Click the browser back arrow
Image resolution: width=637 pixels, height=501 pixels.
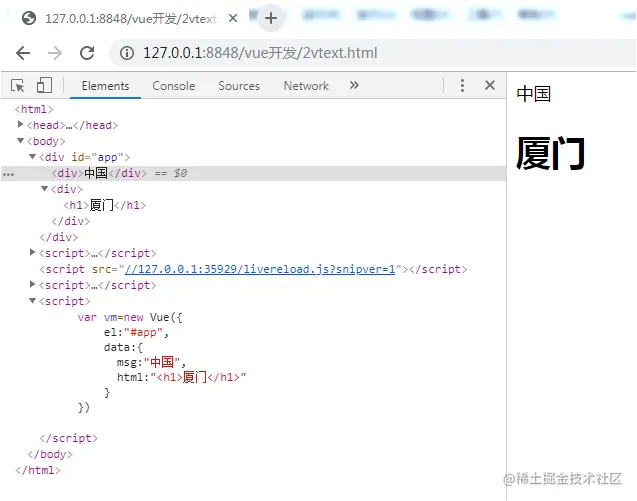point(23,53)
